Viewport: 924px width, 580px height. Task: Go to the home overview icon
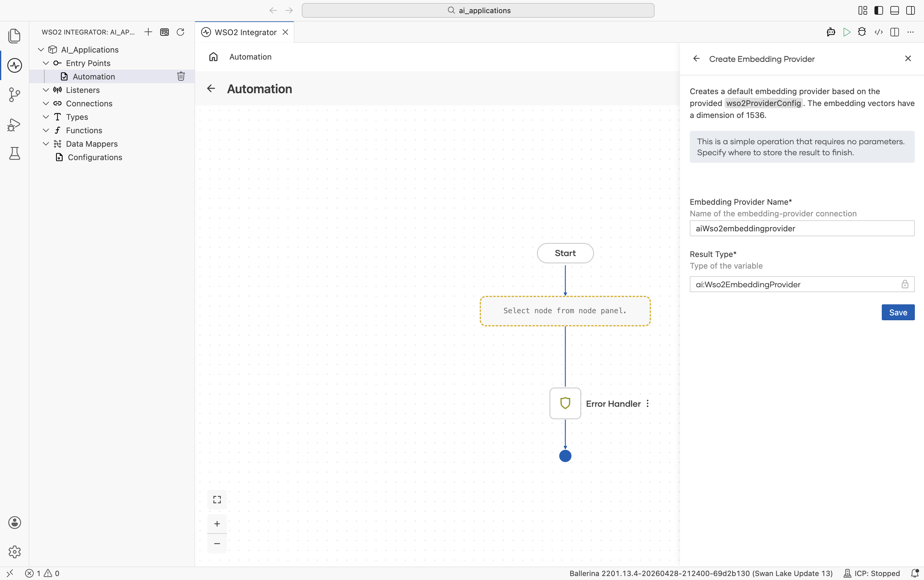click(213, 57)
